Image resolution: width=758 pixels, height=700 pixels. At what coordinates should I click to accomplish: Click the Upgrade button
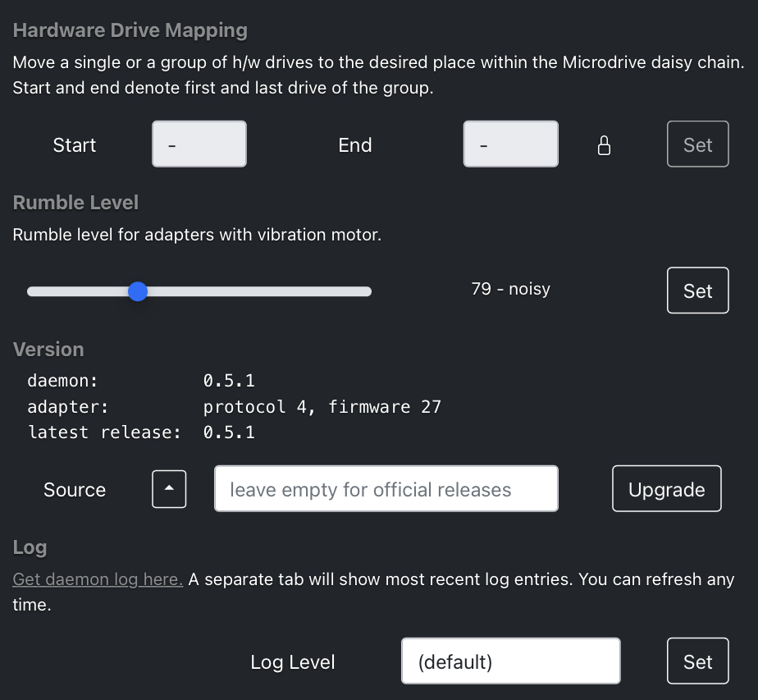click(x=667, y=489)
